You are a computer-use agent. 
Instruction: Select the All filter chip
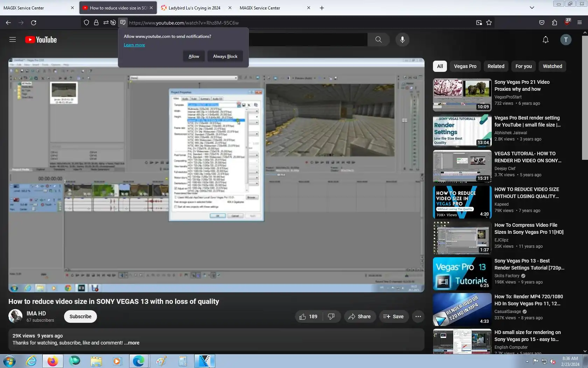(x=440, y=66)
